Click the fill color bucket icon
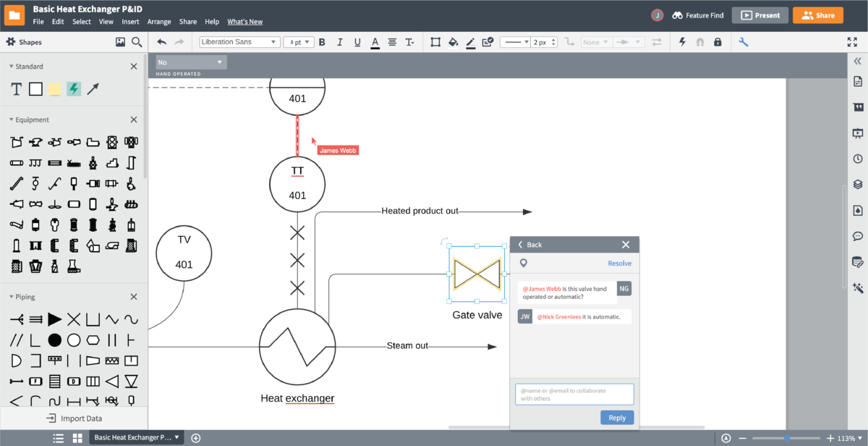 [x=454, y=42]
